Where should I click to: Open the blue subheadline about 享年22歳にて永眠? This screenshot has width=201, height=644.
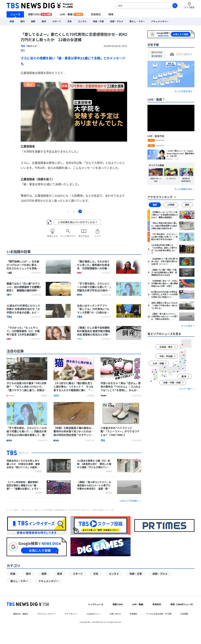click(73, 61)
